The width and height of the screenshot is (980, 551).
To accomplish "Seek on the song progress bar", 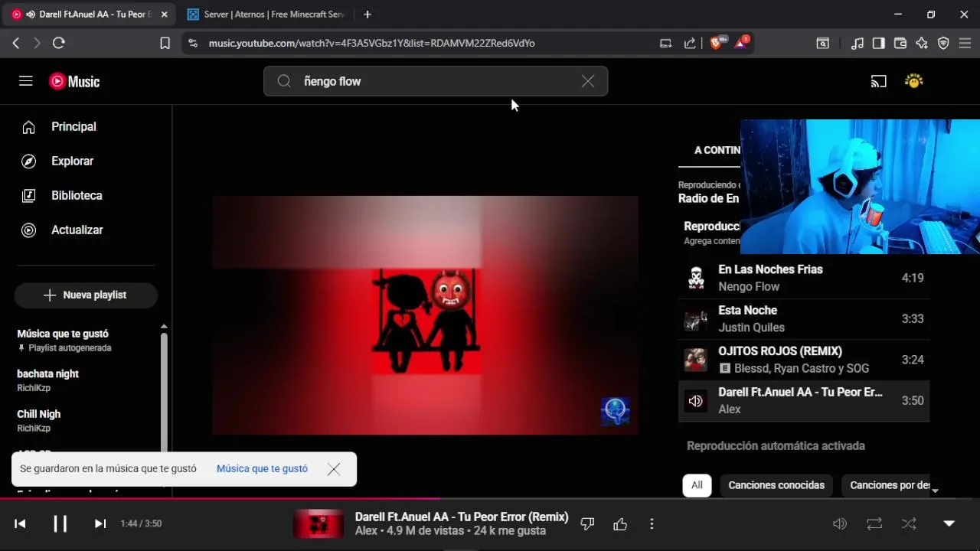I will 490,499.
